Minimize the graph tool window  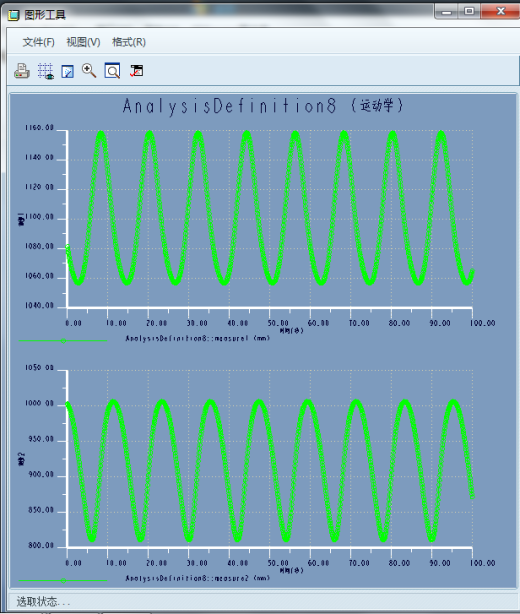tap(446, 11)
